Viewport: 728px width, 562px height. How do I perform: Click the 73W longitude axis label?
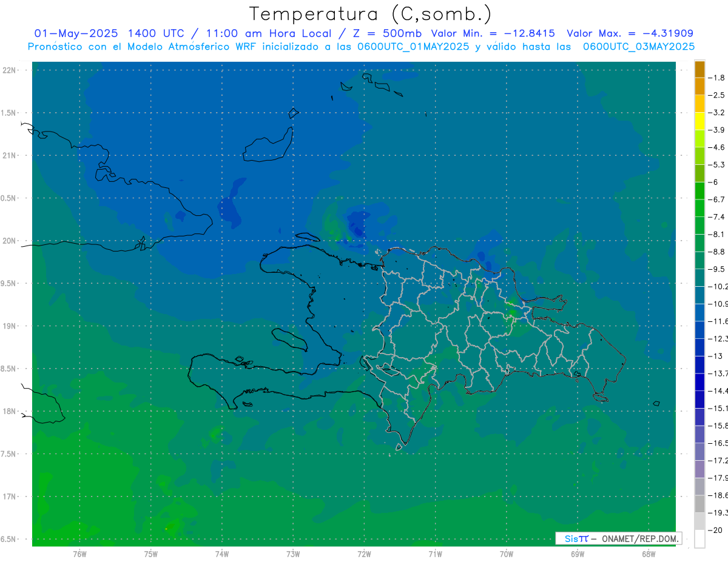[293, 554]
